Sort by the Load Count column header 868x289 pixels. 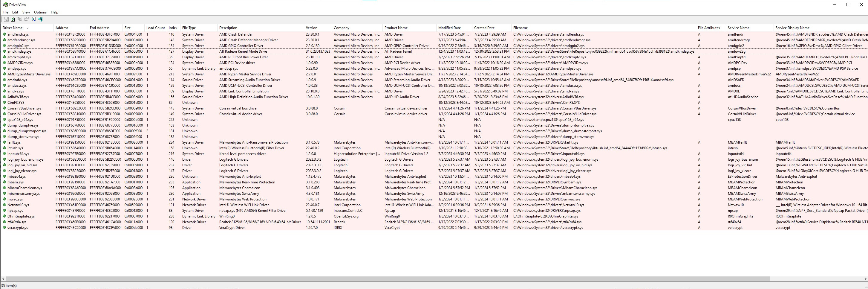[x=156, y=28]
